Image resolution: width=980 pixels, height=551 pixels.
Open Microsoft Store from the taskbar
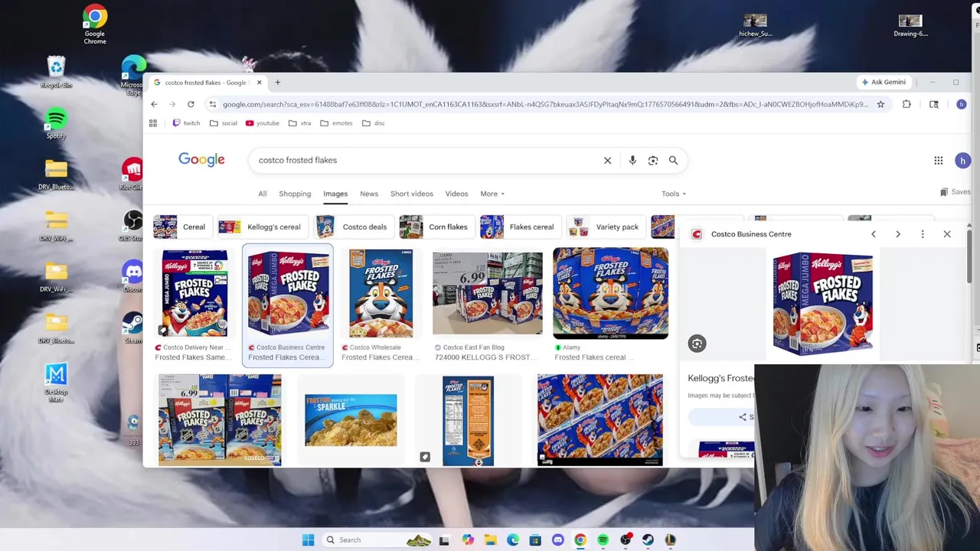(x=535, y=540)
